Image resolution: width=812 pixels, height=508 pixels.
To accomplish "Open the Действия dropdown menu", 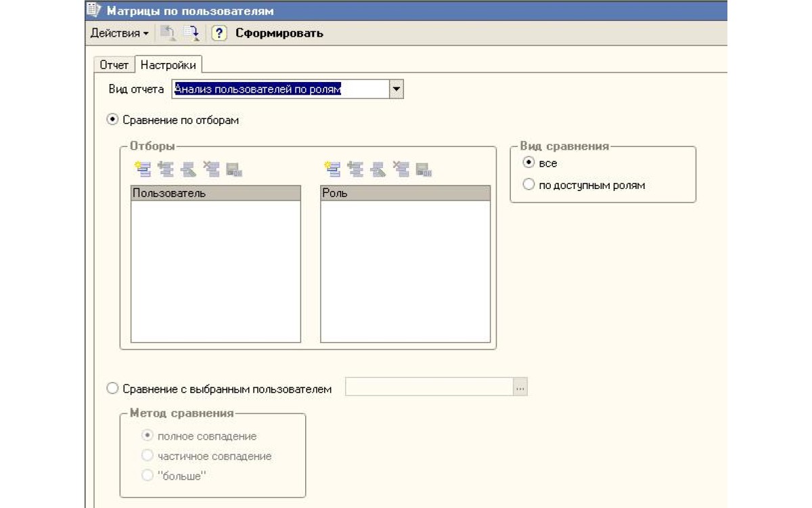I will [119, 33].
